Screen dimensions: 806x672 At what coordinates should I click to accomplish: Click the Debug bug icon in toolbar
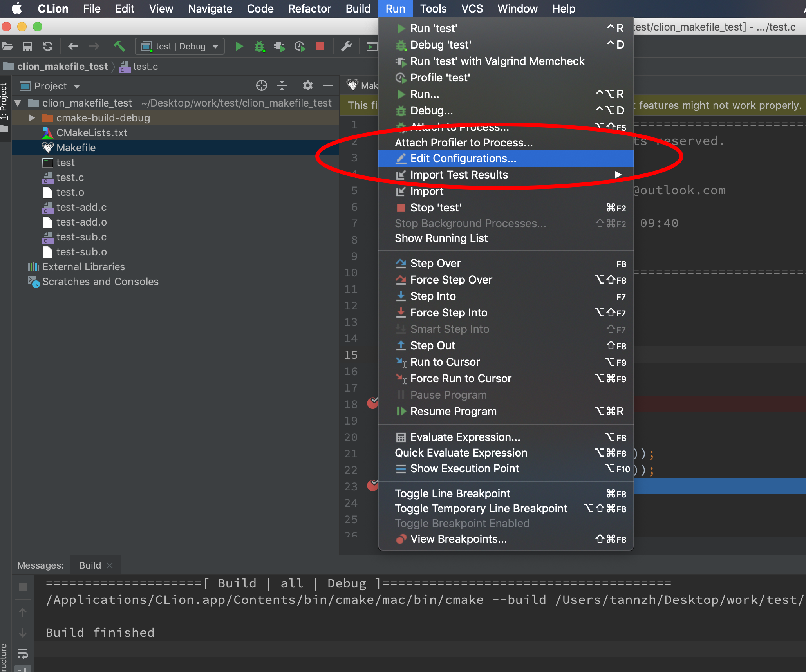pyautogui.click(x=259, y=46)
